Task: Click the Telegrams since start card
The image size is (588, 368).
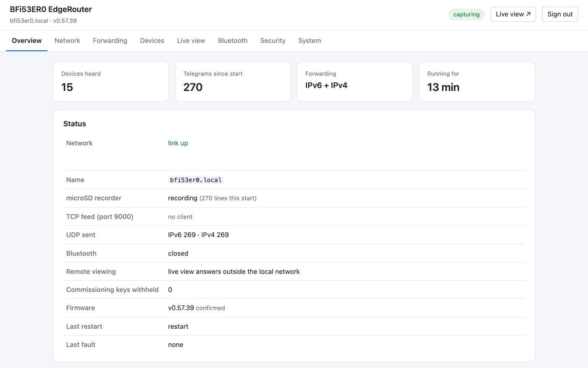Action: (x=233, y=81)
